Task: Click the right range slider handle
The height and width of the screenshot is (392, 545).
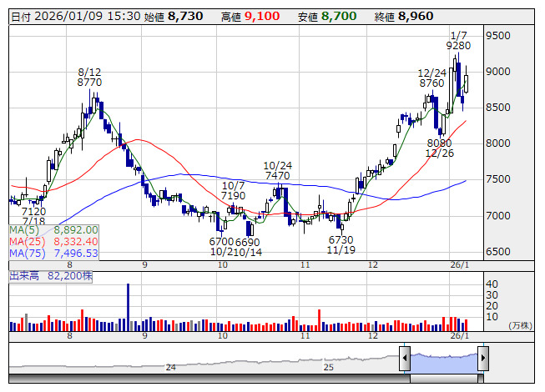Action: (x=482, y=359)
